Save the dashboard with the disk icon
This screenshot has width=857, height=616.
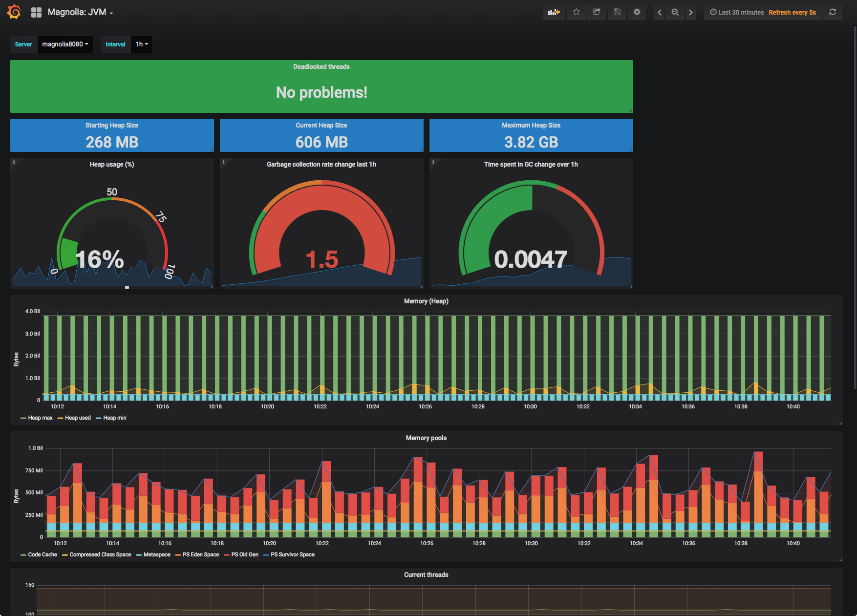coord(617,12)
